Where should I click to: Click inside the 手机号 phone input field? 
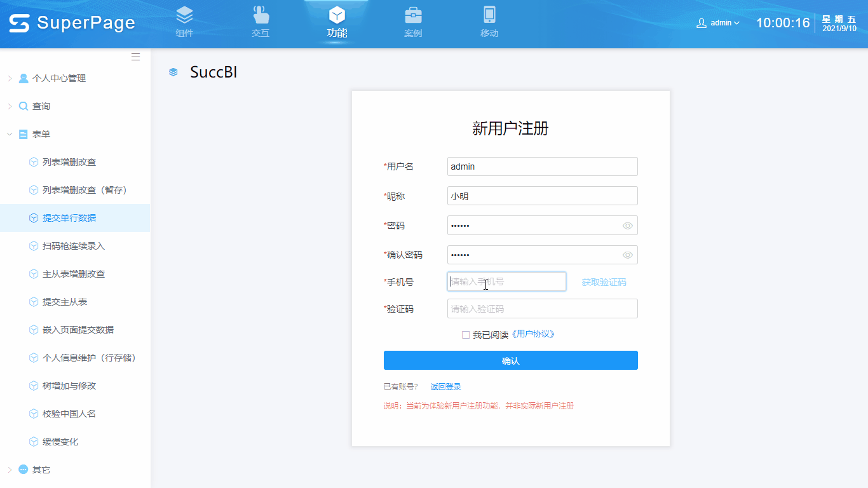tap(505, 281)
